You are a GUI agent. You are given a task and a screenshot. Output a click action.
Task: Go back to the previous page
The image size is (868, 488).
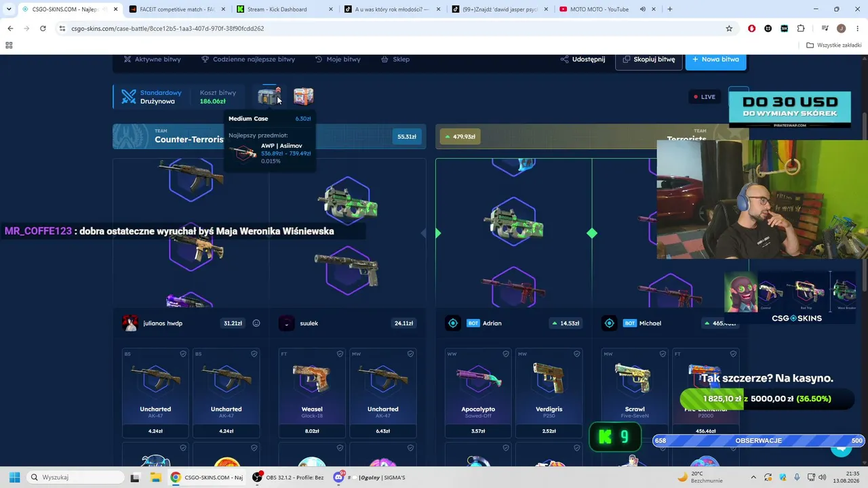click(x=10, y=28)
